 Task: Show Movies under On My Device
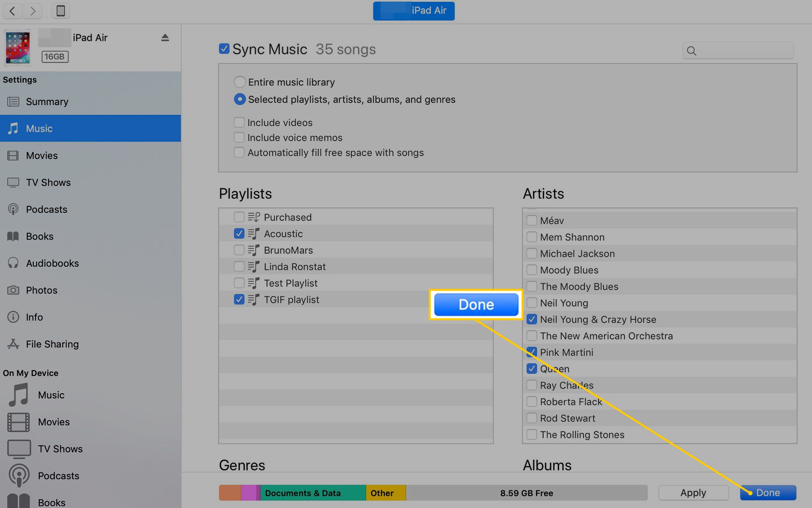click(90, 422)
